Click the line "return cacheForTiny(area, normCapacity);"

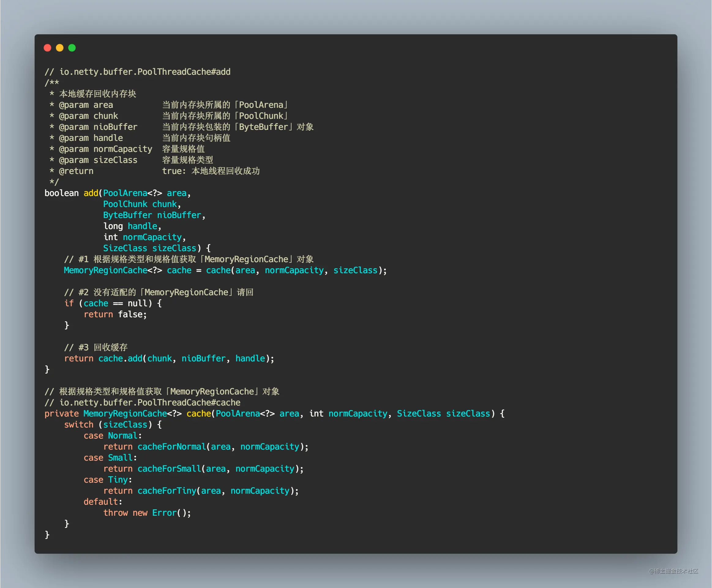point(201,491)
